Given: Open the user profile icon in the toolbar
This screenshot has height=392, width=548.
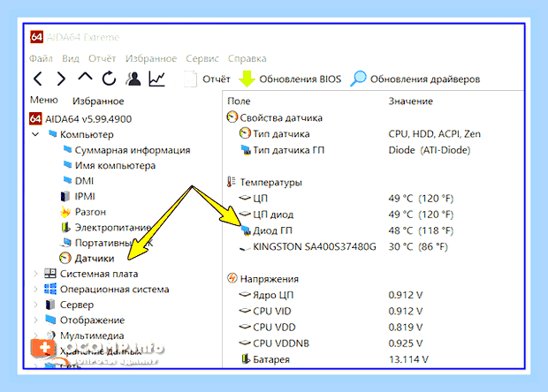Looking at the screenshot, I should click(x=133, y=79).
